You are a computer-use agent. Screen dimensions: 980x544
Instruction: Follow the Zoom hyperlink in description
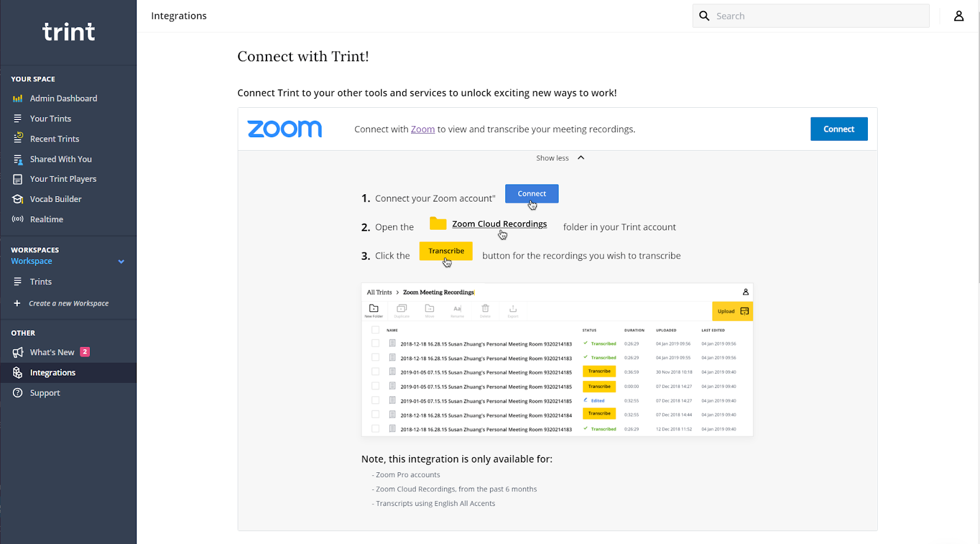tap(423, 129)
